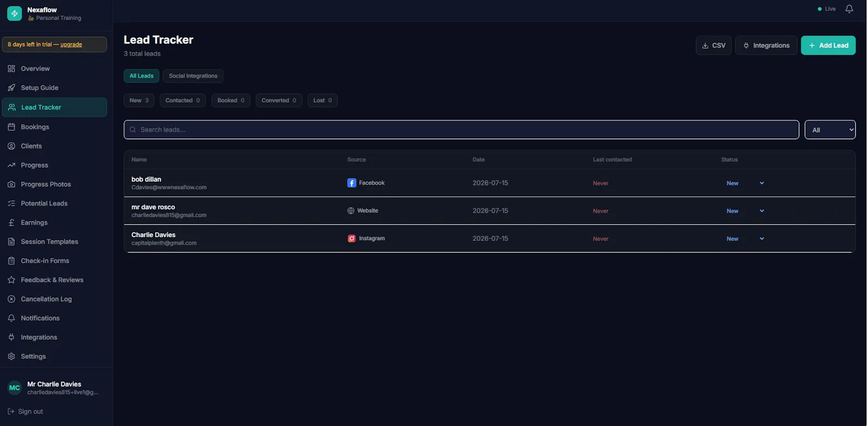Click the Mr Charlie Davies profile name

[54, 384]
